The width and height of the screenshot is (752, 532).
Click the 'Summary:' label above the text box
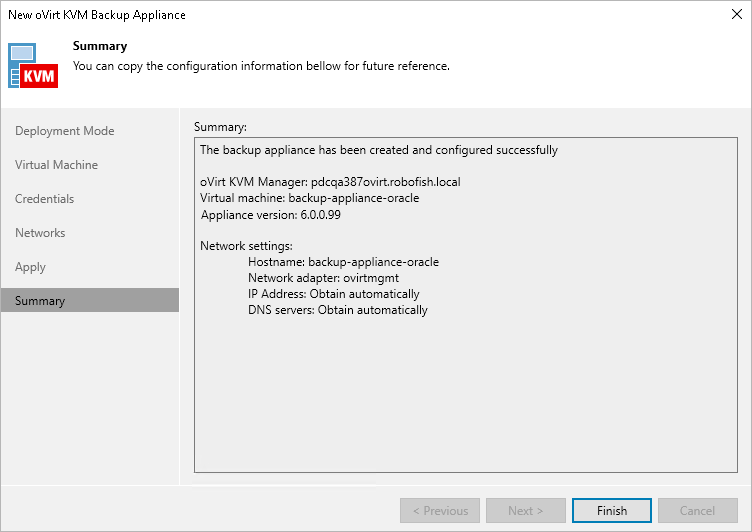pos(220,127)
